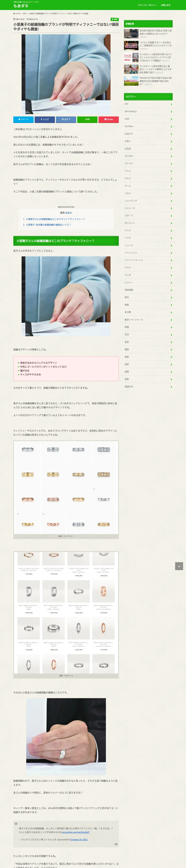The image size is (186, 868).
Task: Open the first 新着記事 thumbnail about 弟切何
Action: [x=131, y=33]
